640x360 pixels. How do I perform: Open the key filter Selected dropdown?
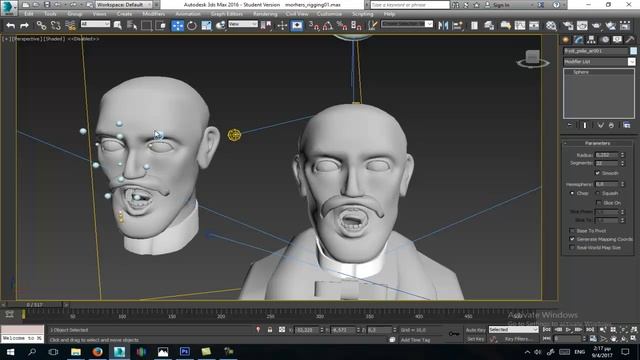(x=513, y=330)
